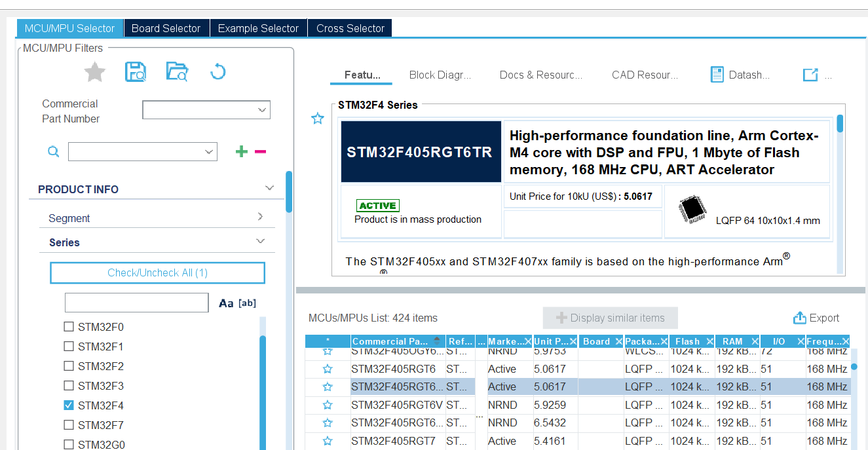
Task: Check the STM32F1 series checkbox
Action: point(68,347)
